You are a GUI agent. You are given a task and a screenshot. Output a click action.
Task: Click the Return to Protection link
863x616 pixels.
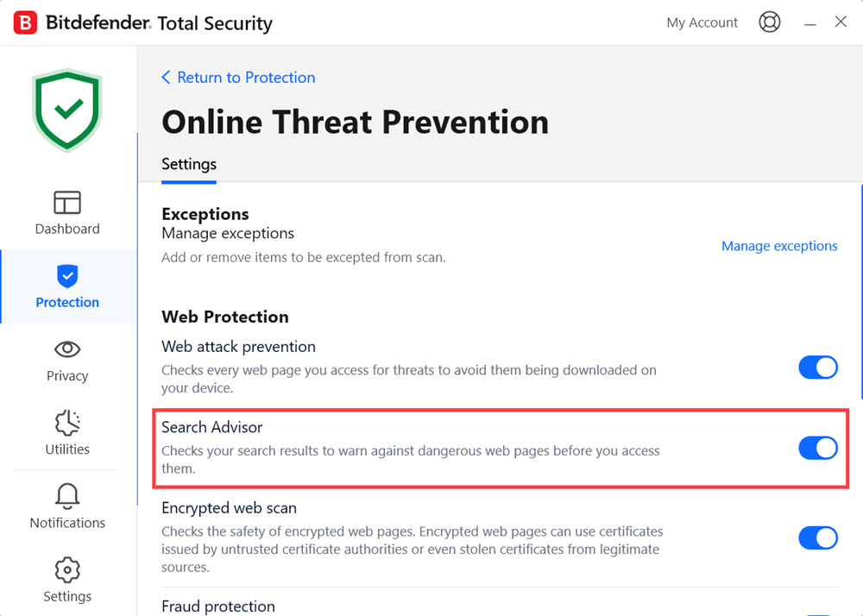(x=246, y=78)
